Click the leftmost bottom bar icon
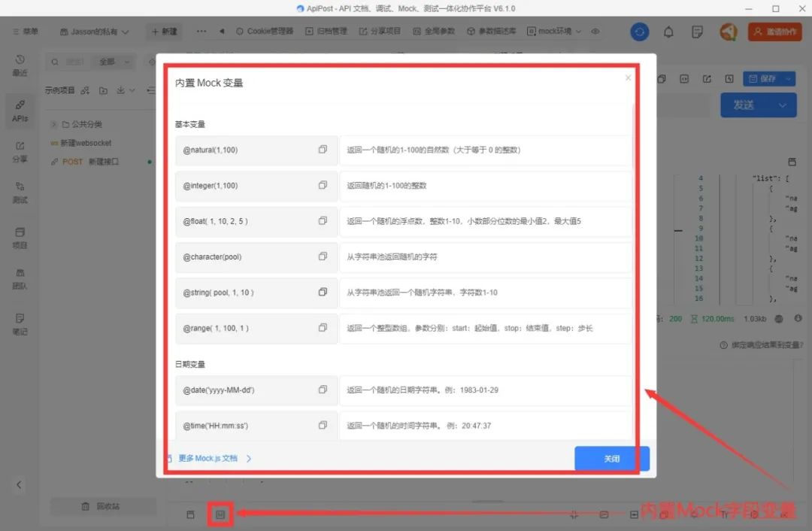 point(190,514)
